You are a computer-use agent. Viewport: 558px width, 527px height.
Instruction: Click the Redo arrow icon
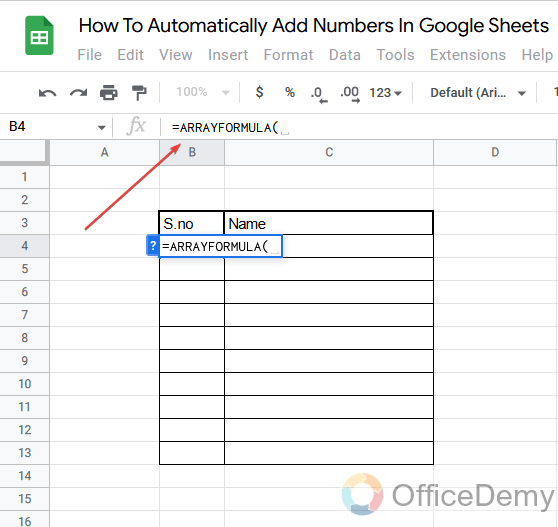tap(78, 93)
